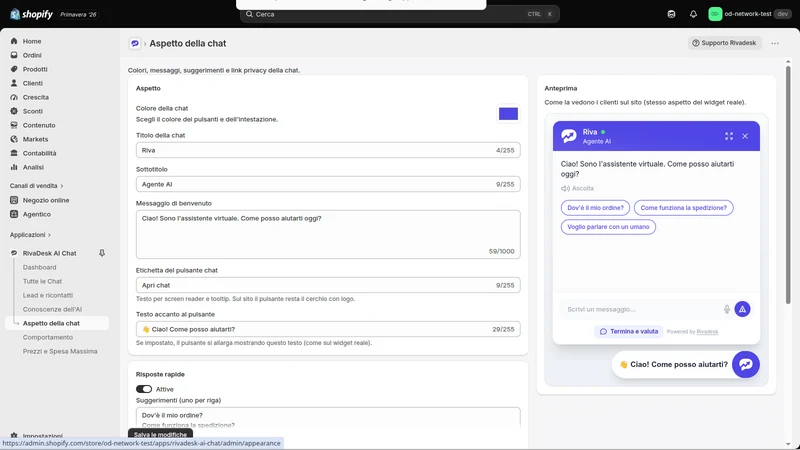The width and height of the screenshot is (800, 450).
Task: Click the Contabilità sidebar icon
Action: (x=14, y=153)
